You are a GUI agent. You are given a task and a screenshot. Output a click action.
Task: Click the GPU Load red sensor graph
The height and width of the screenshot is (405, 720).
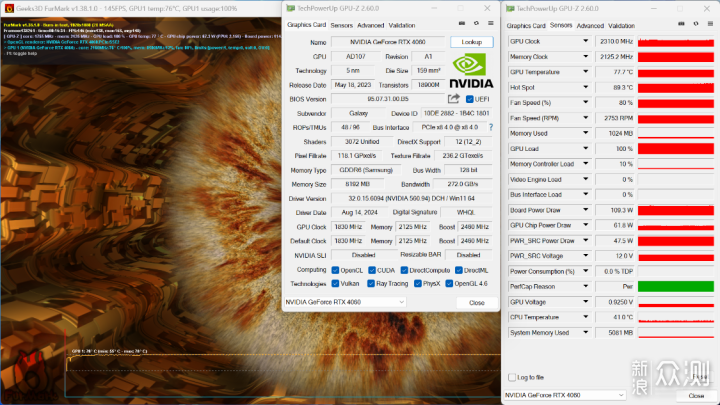click(675, 149)
